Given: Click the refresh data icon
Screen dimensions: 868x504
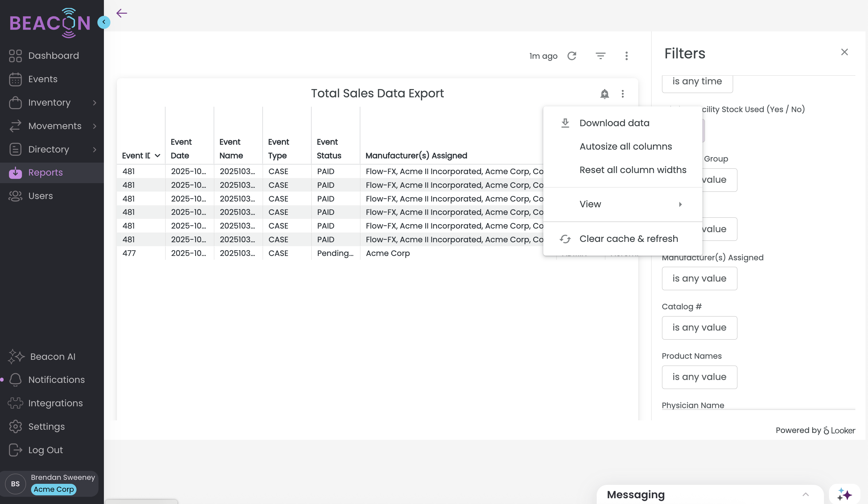Looking at the screenshot, I should (x=572, y=56).
